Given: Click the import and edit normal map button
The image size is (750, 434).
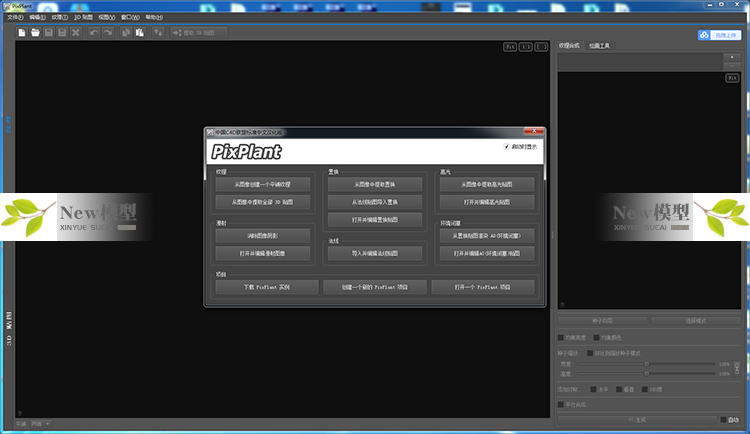Looking at the screenshot, I should (375, 253).
